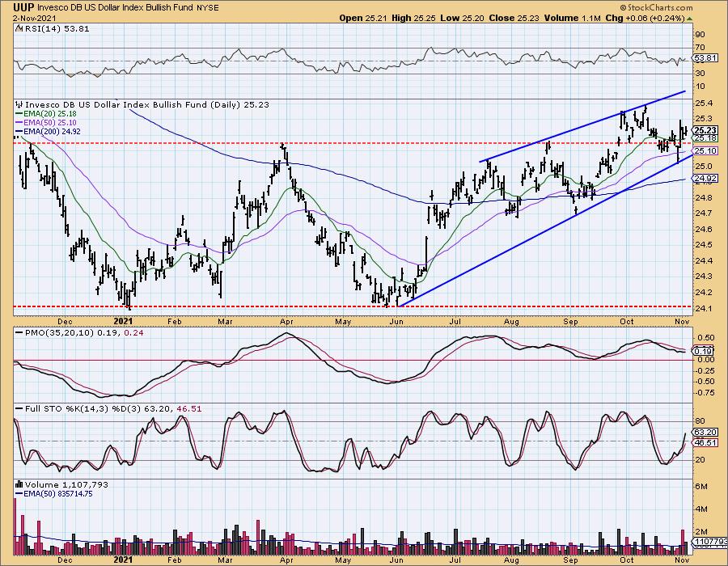
Task: Click the Mar label below the volume panel
Action: (x=225, y=560)
